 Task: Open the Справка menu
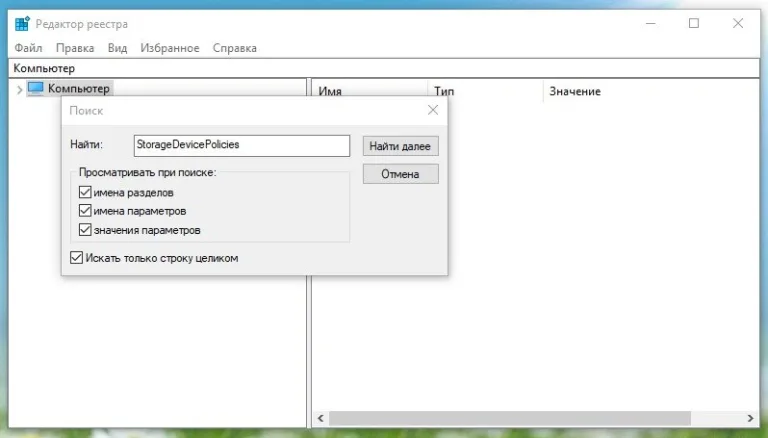click(235, 48)
